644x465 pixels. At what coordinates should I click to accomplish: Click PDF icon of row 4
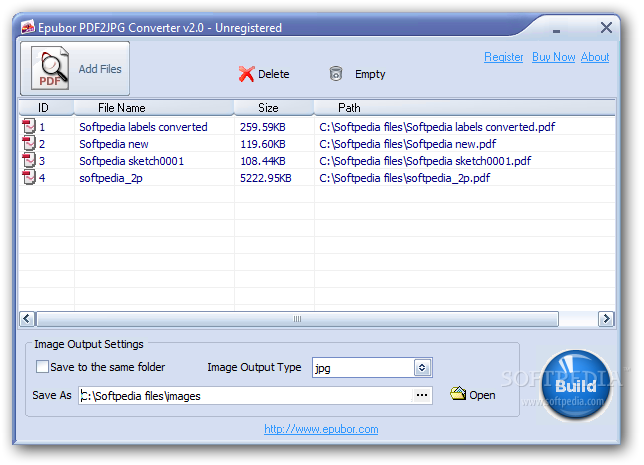(x=29, y=178)
